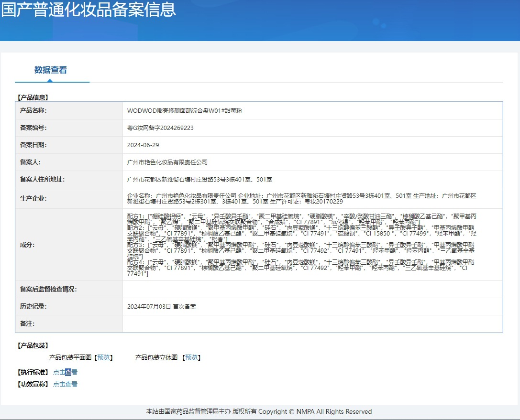This screenshot has width=520, height=420.
Task: Select address 广州市花都区新雅街石塘村庄贤路53号3栋401室、501室
Action: (199, 180)
